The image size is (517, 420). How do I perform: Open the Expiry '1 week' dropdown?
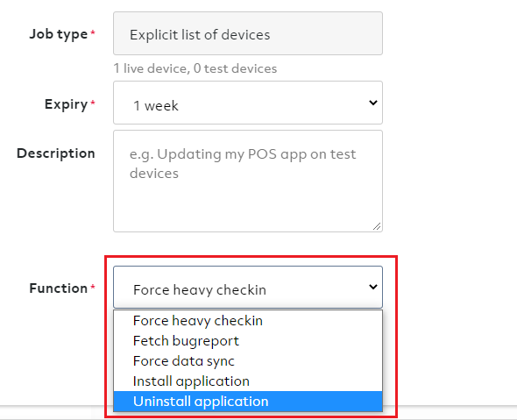click(248, 103)
